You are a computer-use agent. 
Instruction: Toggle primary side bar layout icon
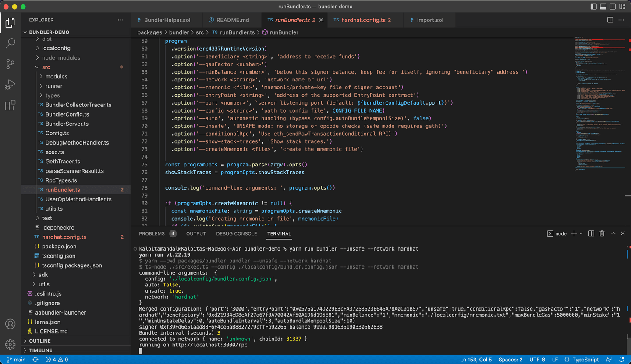click(594, 7)
